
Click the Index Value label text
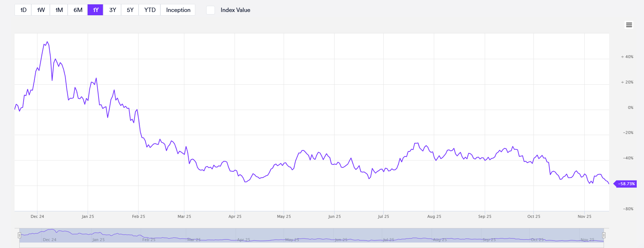click(x=235, y=10)
